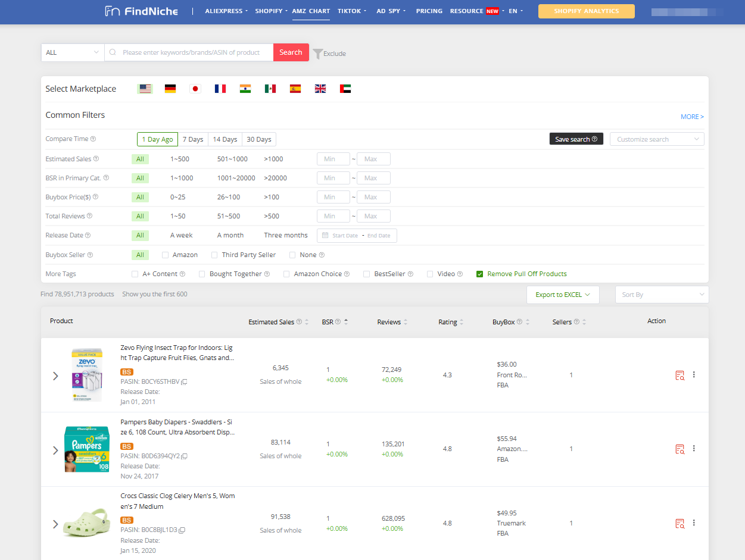Viewport: 745px width, 560px height.
Task: Select the Germany marketplace flag
Action: (170, 89)
